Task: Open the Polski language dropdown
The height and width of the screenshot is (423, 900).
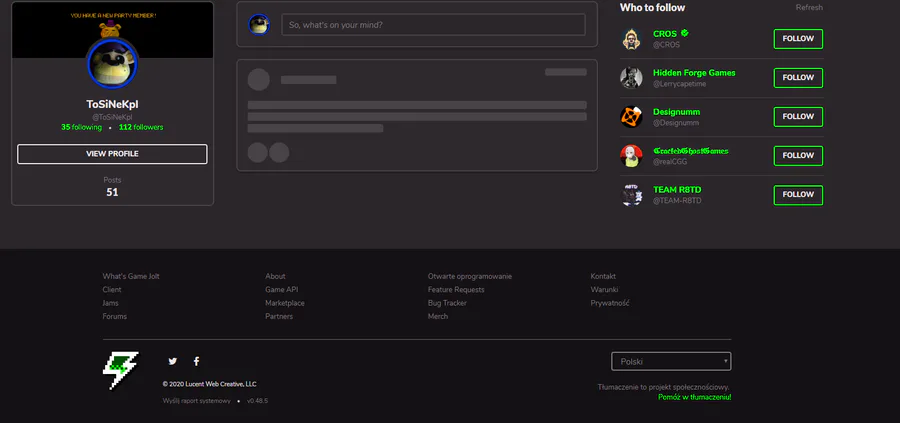Action: (671, 362)
